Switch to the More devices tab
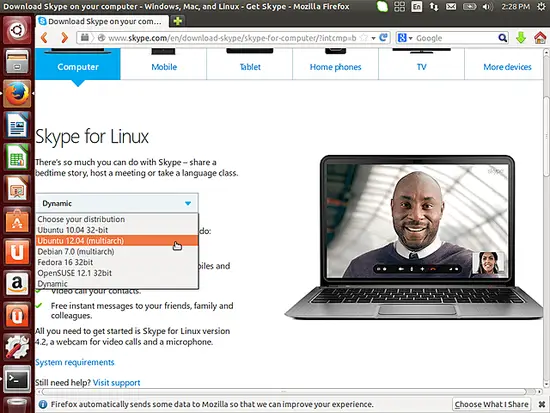550x413 pixels. [504, 64]
